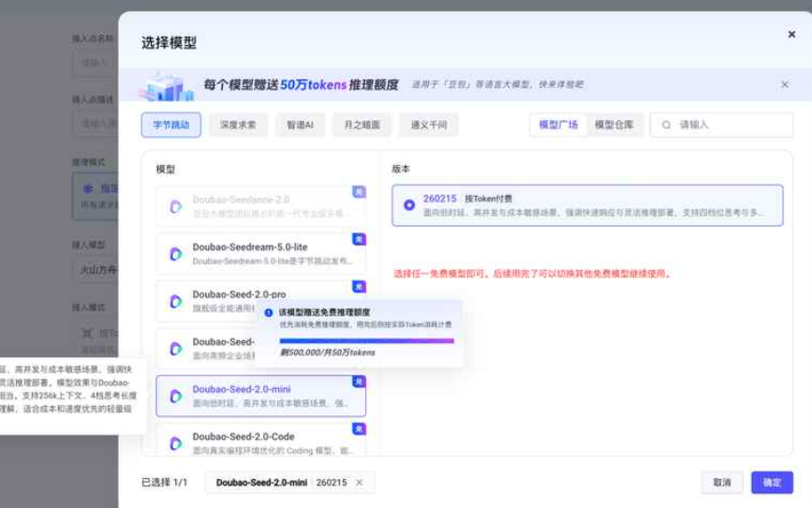Viewport: 812px width, 508px height.
Task: Click the 确定 button
Action: [x=772, y=483]
